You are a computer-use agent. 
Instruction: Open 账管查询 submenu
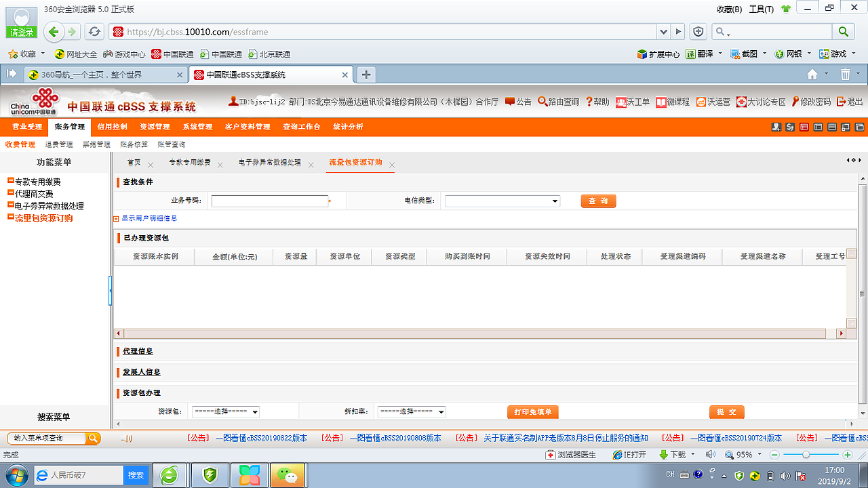172,144
